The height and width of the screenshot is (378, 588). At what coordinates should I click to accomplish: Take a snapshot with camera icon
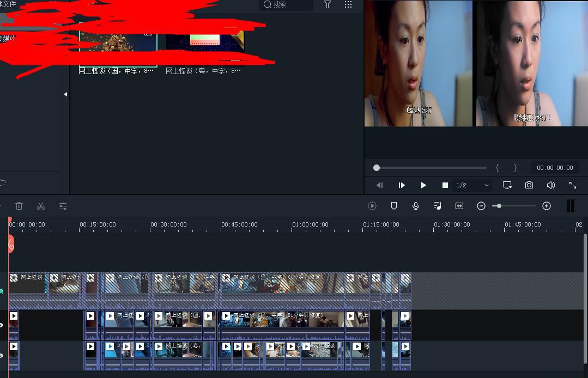(x=529, y=185)
